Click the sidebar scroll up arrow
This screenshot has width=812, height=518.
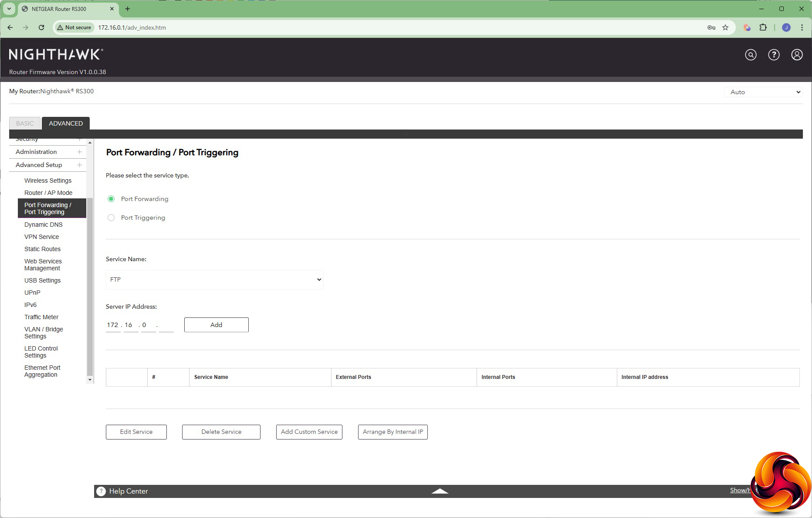click(x=90, y=143)
